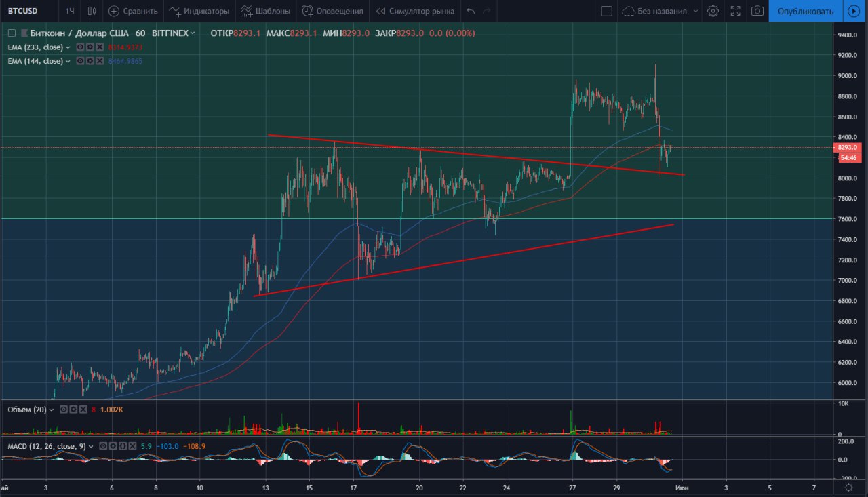Open the Индикаторы indicators menu
Image resolution: width=868 pixels, height=497 pixels.
click(x=199, y=11)
